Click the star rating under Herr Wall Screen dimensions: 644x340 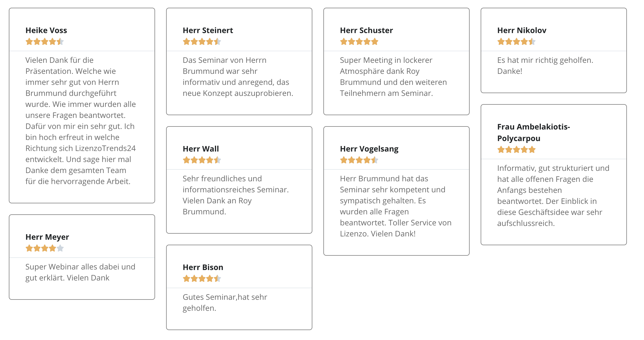pos(202,160)
